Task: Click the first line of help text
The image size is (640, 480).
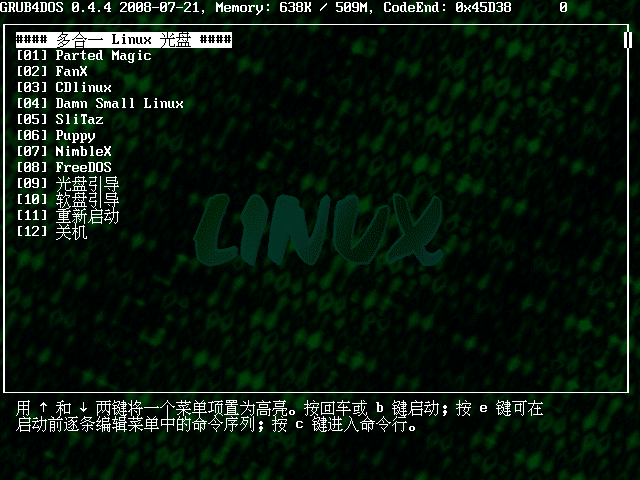Action: coord(280,409)
